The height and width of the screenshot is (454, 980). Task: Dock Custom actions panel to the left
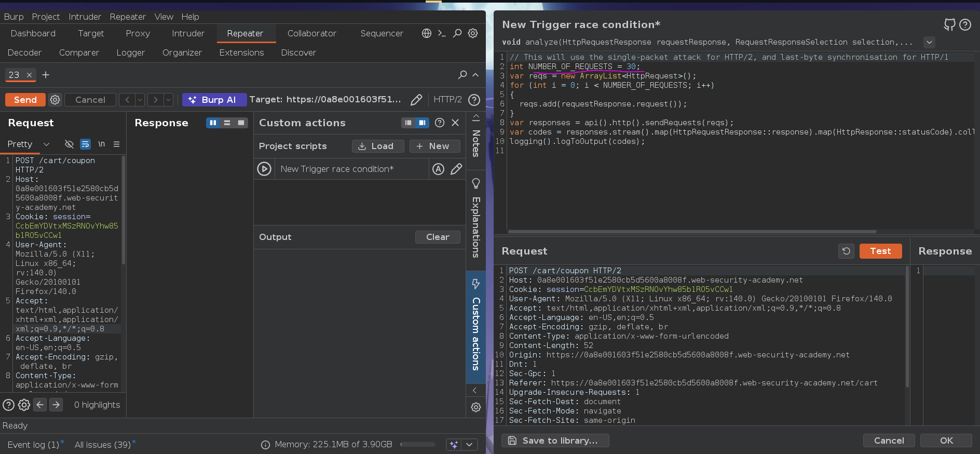409,123
